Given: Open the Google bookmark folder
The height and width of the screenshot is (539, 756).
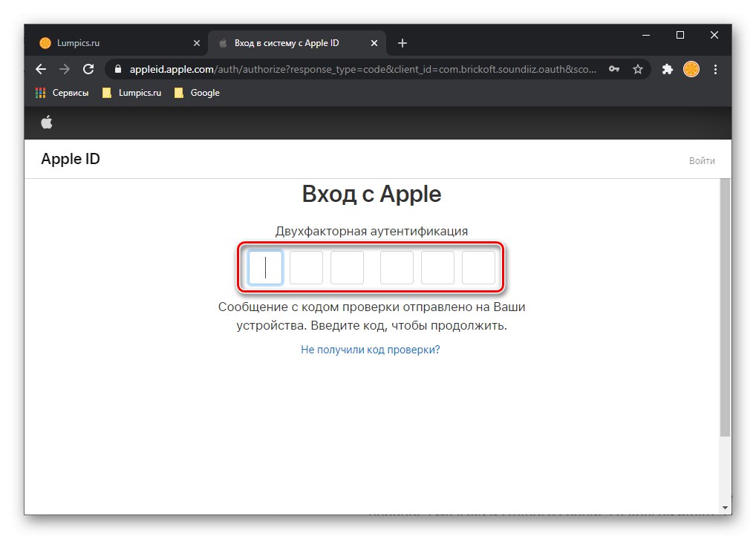Looking at the screenshot, I should pos(197,93).
